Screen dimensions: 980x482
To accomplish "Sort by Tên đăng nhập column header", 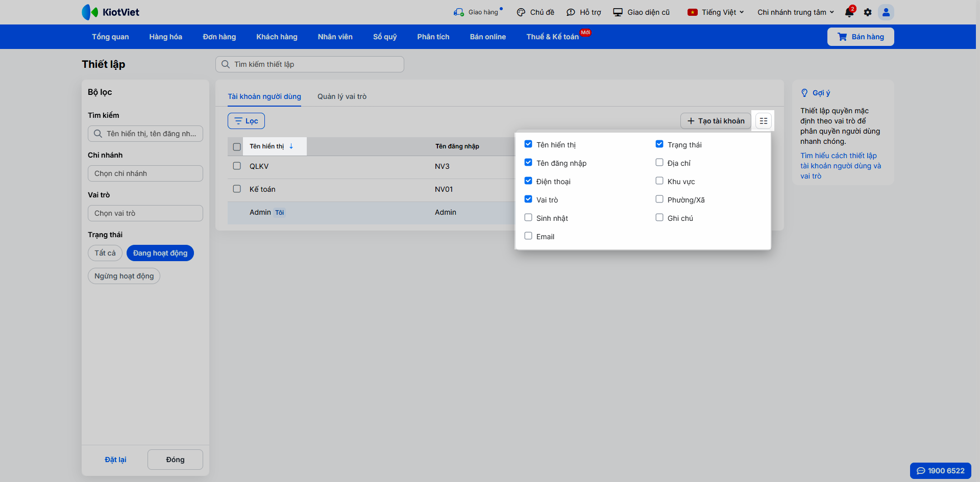I will tap(457, 146).
